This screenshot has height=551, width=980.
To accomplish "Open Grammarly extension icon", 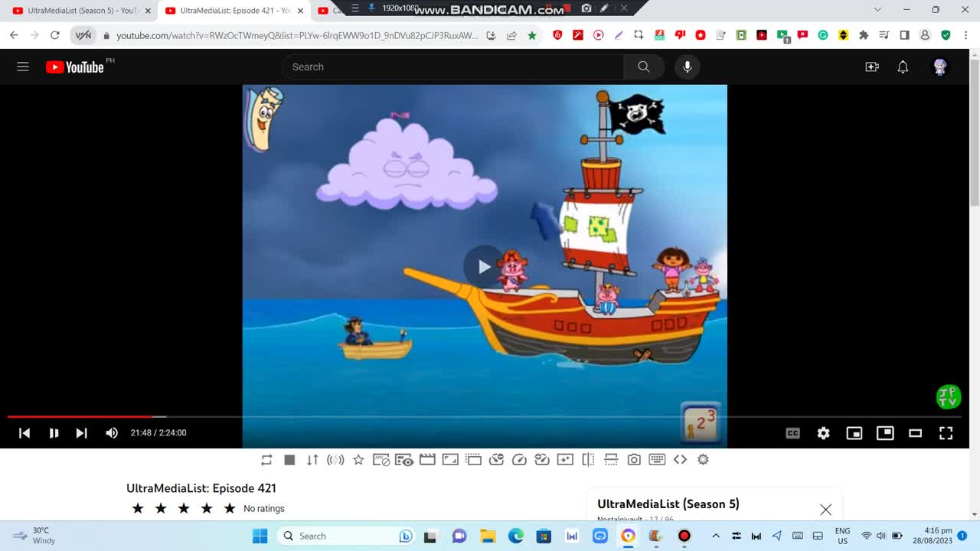I will 823,35.
